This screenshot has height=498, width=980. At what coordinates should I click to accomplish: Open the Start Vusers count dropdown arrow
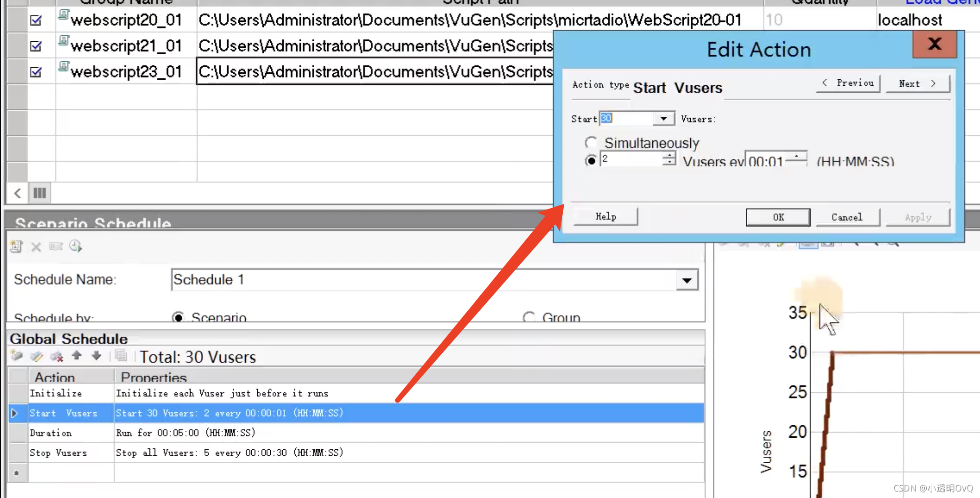coord(663,119)
